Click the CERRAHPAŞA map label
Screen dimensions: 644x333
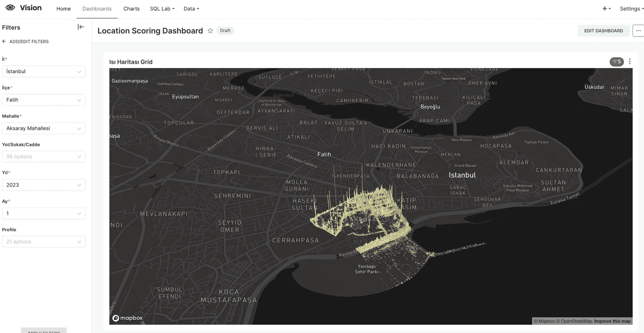click(x=295, y=240)
